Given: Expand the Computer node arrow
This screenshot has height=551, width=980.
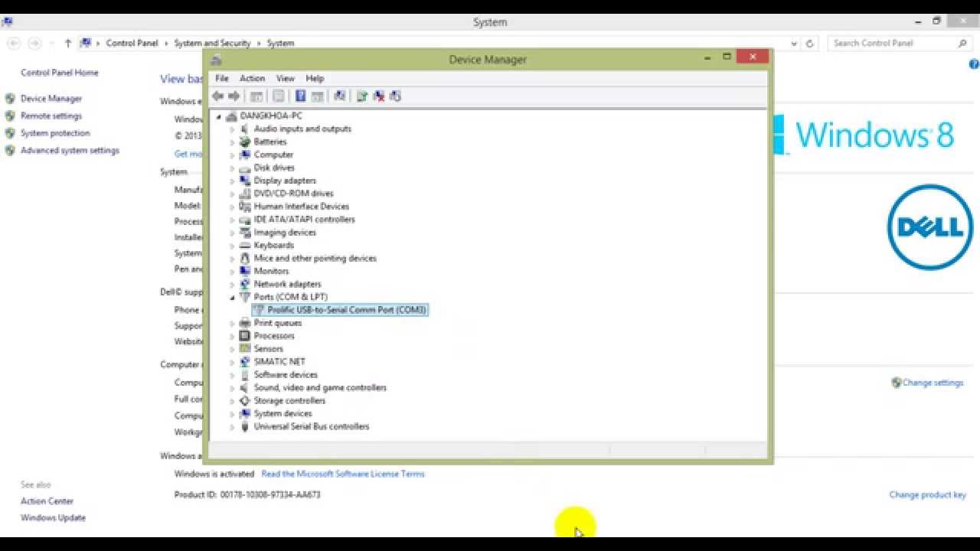Looking at the screenshot, I should pos(232,155).
